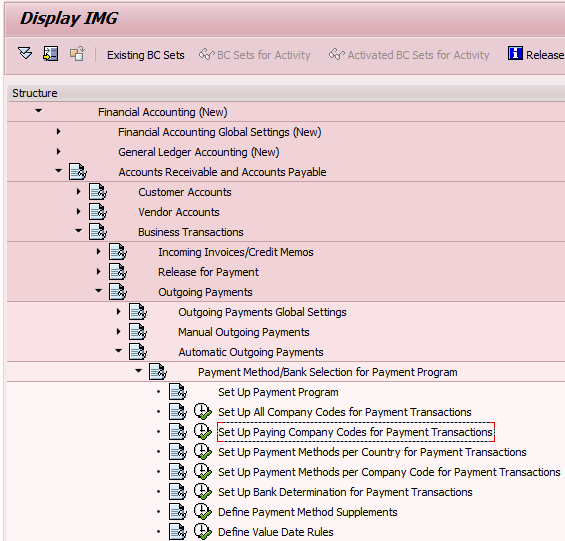Open documentation for Payment Methods per Company Code

point(178,471)
